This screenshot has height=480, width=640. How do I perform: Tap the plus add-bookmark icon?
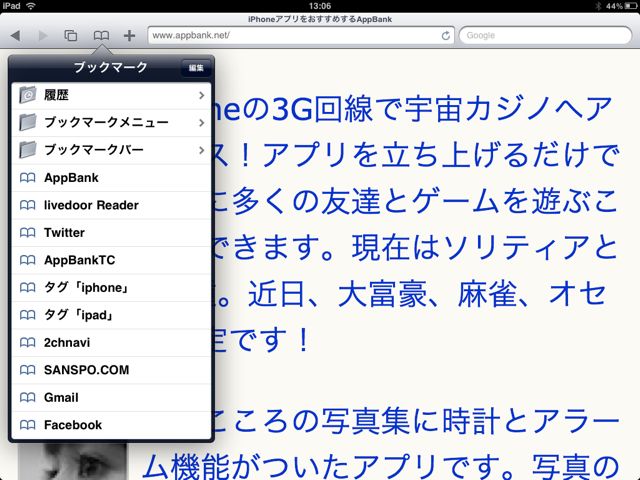click(x=129, y=36)
